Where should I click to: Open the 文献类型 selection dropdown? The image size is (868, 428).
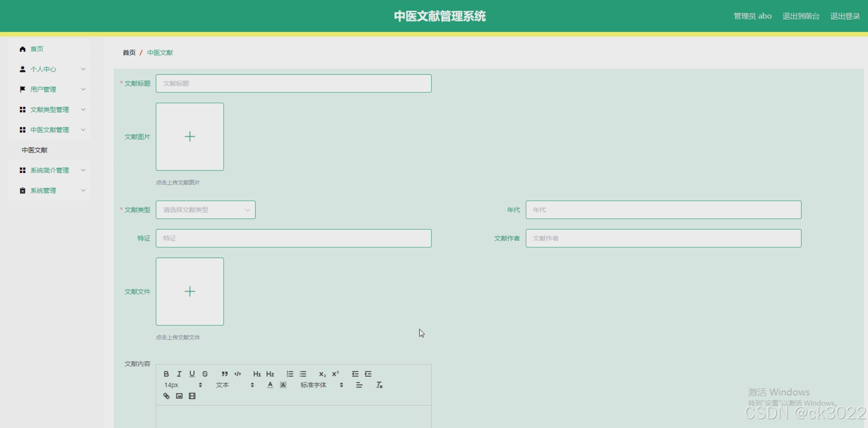tap(205, 210)
